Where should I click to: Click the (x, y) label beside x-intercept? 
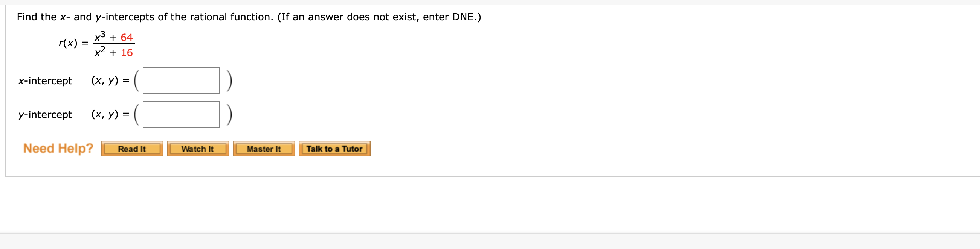pos(108,81)
